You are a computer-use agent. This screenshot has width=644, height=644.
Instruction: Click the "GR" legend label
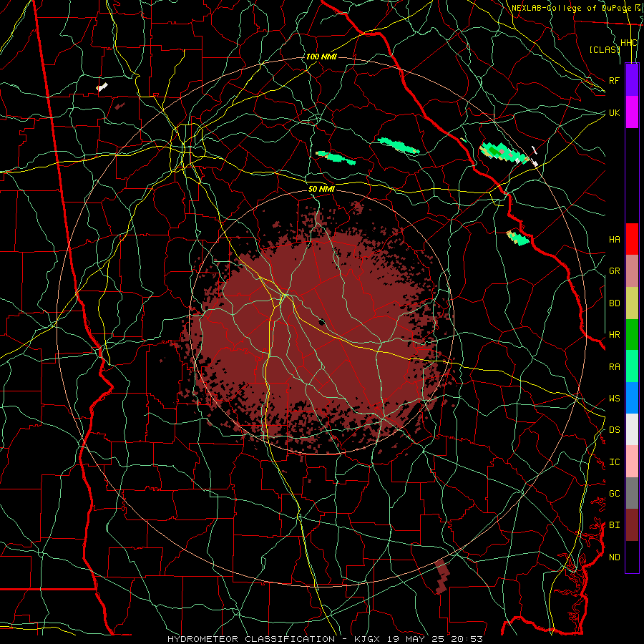614,271
